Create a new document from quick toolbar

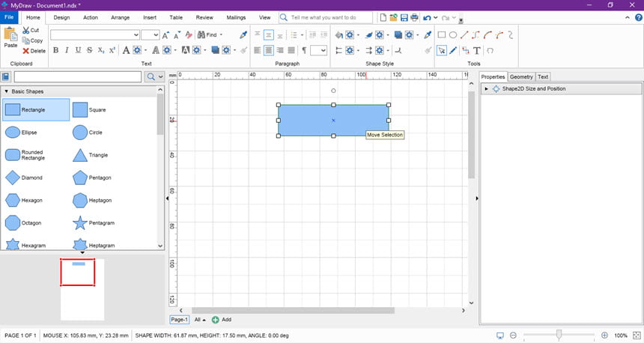[383, 18]
